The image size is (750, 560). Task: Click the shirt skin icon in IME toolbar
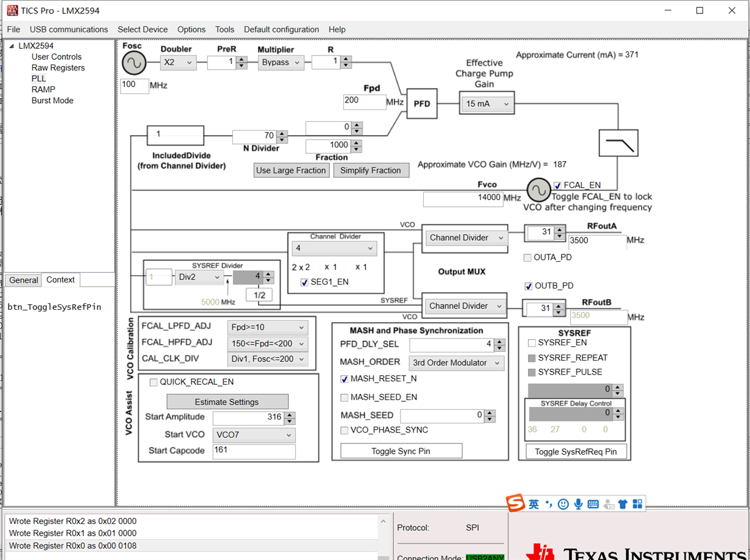(623, 504)
